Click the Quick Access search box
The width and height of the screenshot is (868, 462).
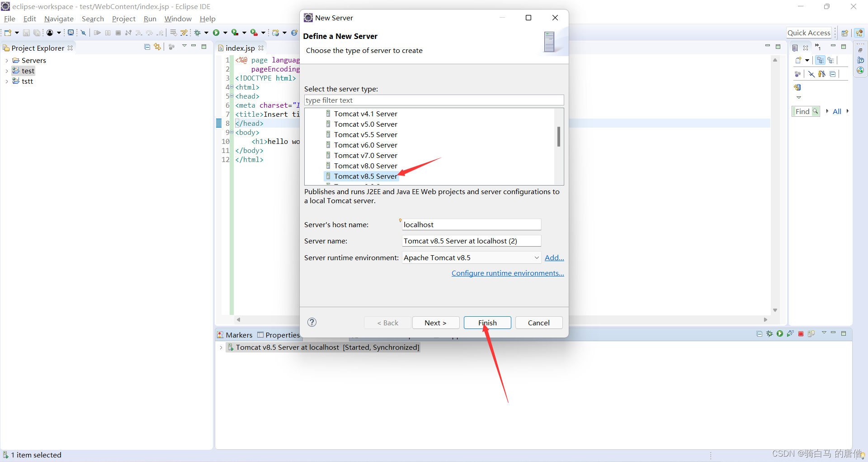(x=809, y=33)
